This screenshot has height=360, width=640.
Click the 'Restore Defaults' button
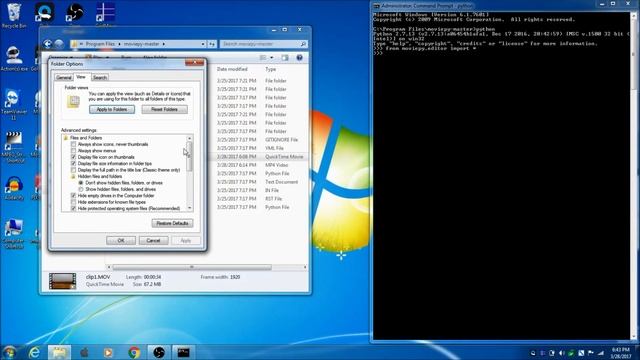[172, 223]
